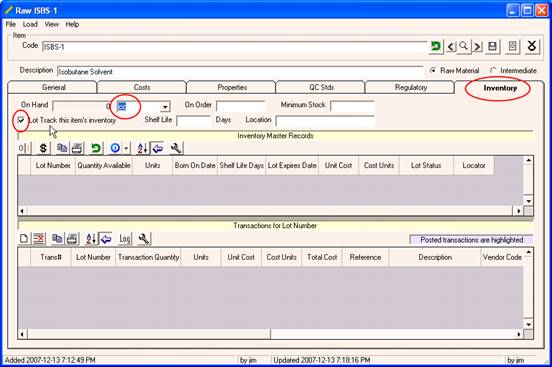
Task: Click the dollar sign cost icon
Action: (x=43, y=148)
